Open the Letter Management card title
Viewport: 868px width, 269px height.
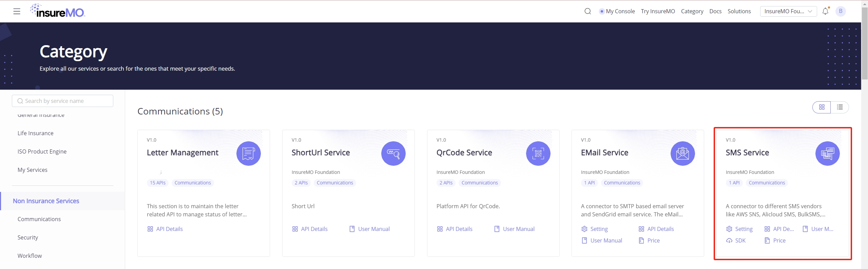(182, 153)
